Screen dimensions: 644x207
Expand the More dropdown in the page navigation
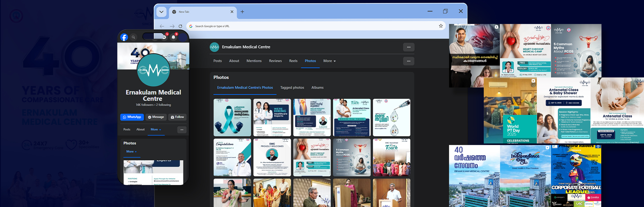click(x=329, y=61)
